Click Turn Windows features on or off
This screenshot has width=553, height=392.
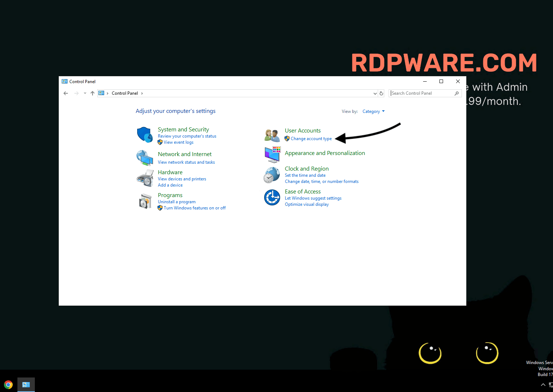tap(194, 208)
